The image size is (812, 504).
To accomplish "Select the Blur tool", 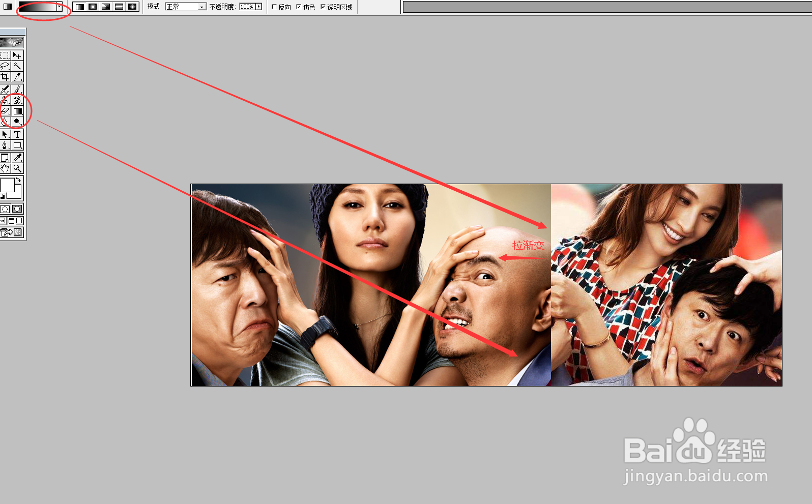I will tap(5, 122).
